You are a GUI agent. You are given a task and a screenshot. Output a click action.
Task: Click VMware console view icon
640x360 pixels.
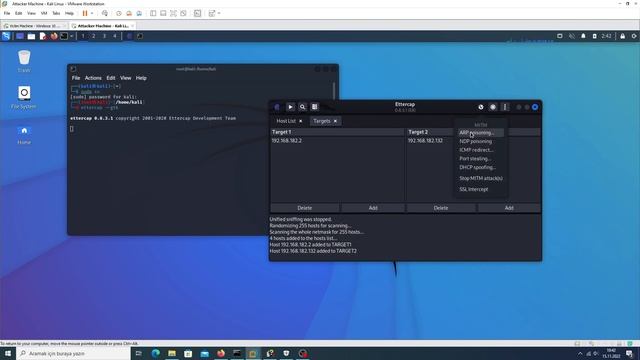198,13
